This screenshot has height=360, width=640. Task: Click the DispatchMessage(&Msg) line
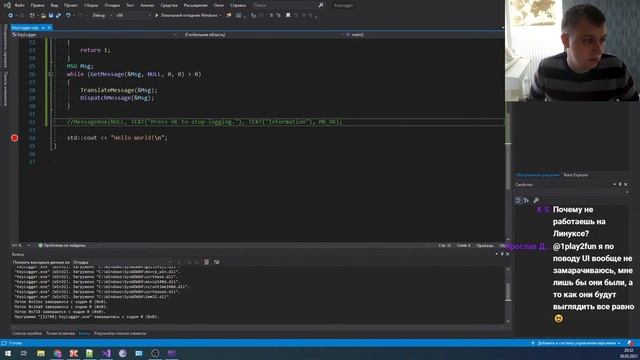(117, 98)
